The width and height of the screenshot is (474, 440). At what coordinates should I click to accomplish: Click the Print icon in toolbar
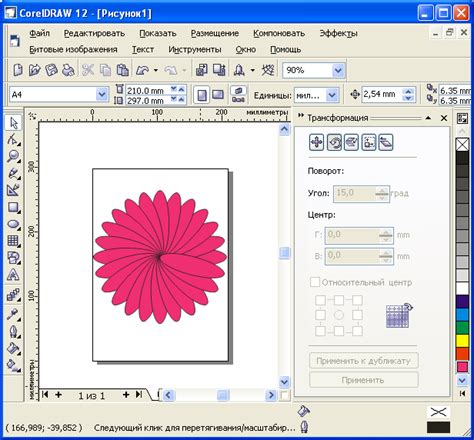(69, 70)
